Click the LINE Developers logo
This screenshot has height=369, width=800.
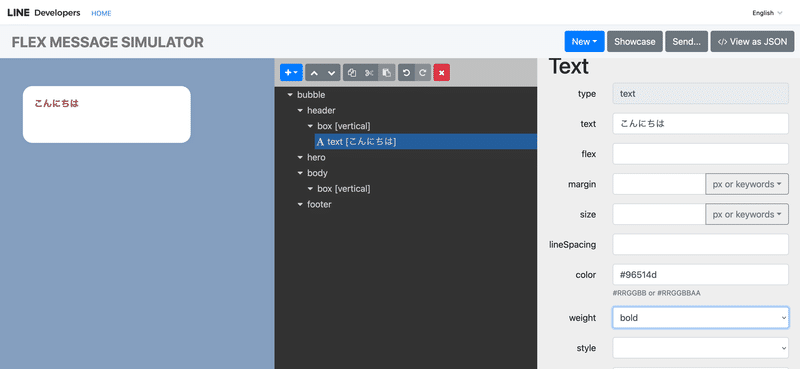point(43,13)
